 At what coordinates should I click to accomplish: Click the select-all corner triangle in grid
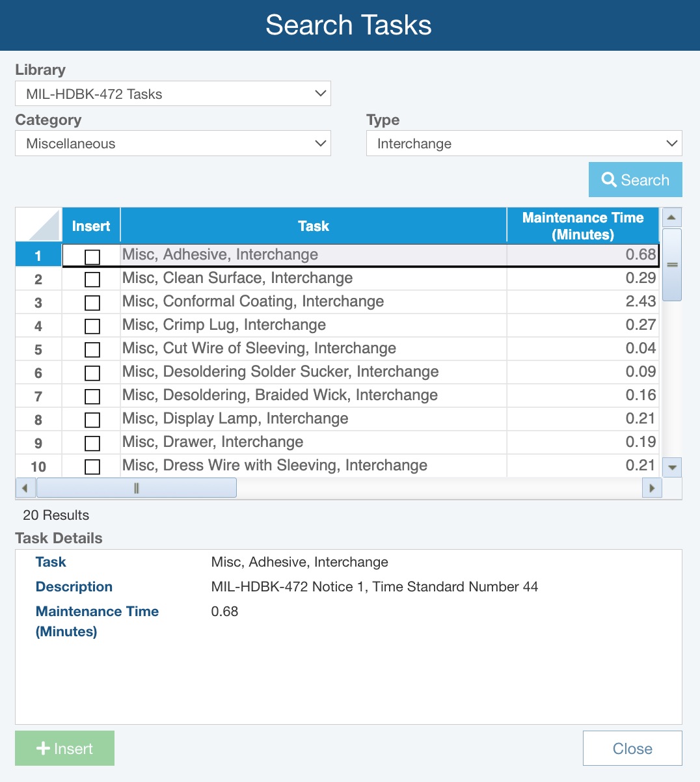tap(39, 226)
